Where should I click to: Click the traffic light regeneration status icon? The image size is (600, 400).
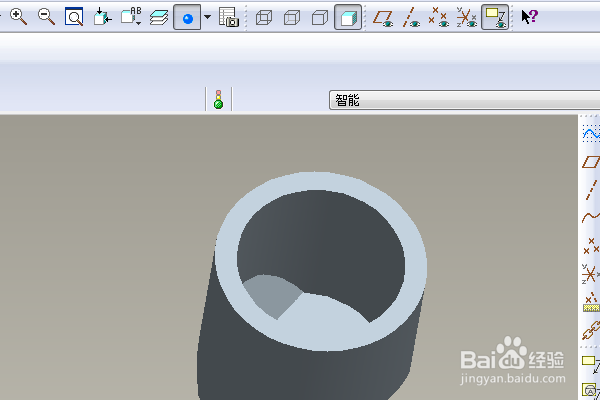tap(218, 100)
